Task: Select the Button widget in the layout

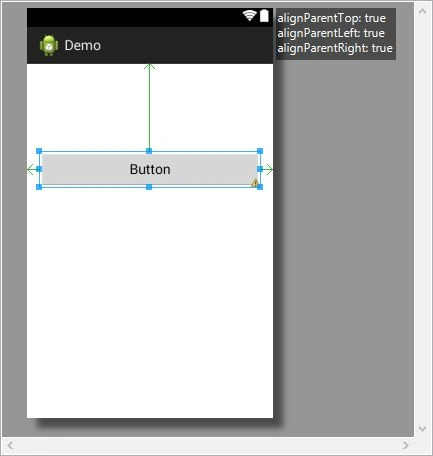Action: (150, 169)
